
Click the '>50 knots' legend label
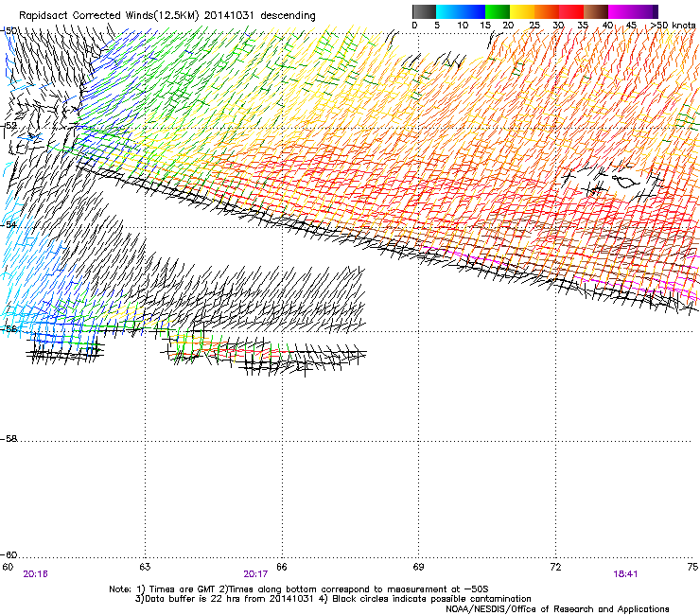coord(673,26)
